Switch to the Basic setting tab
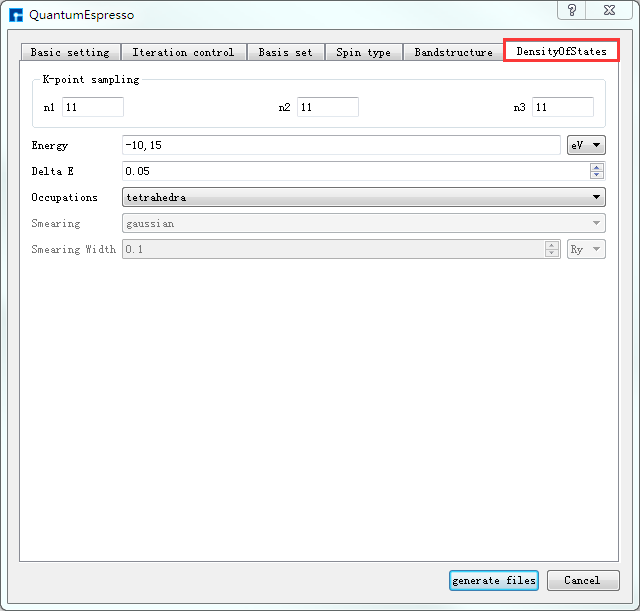Screen dimensions: 640x611 (x=70, y=52)
